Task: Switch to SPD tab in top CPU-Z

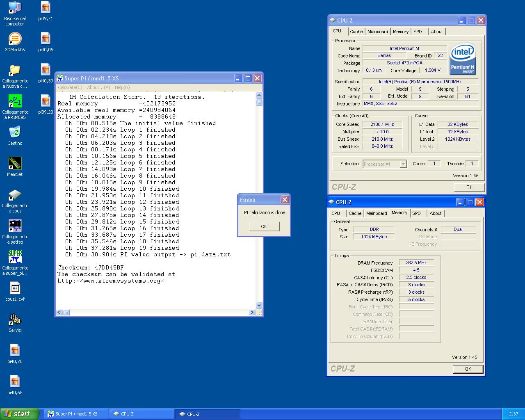Action: [418, 32]
